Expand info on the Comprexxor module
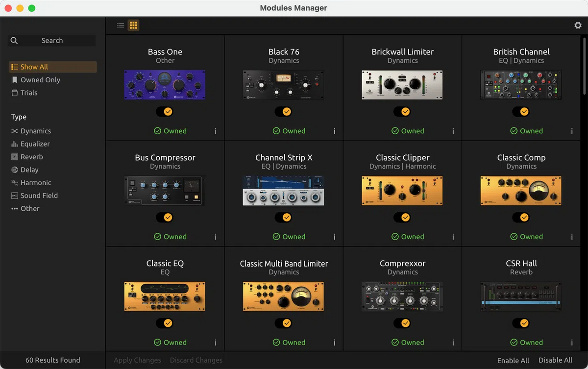This screenshot has height=369, width=588. (x=453, y=342)
